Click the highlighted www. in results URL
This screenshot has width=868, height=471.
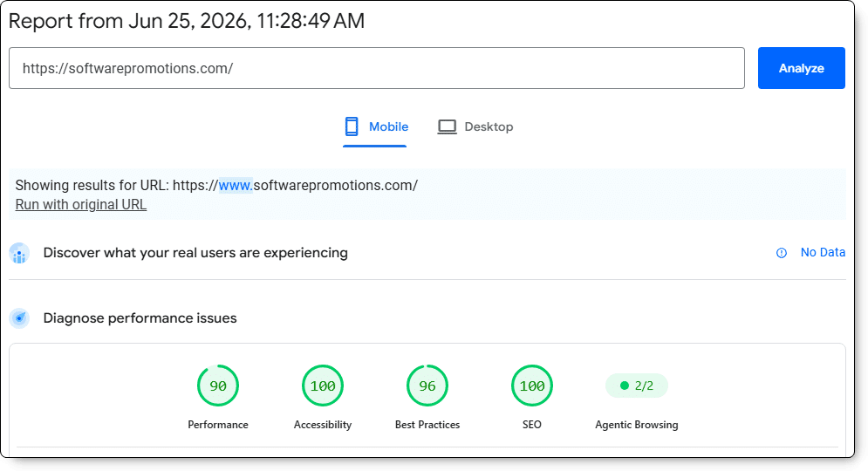236,186
